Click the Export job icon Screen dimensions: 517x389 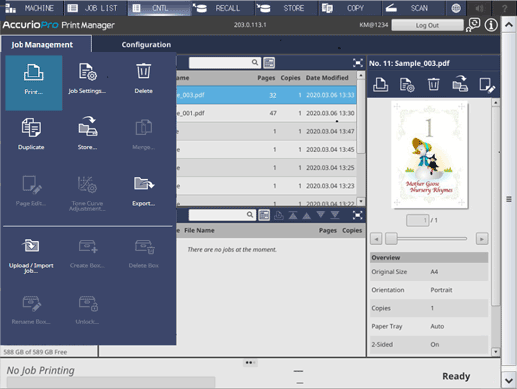144,191
